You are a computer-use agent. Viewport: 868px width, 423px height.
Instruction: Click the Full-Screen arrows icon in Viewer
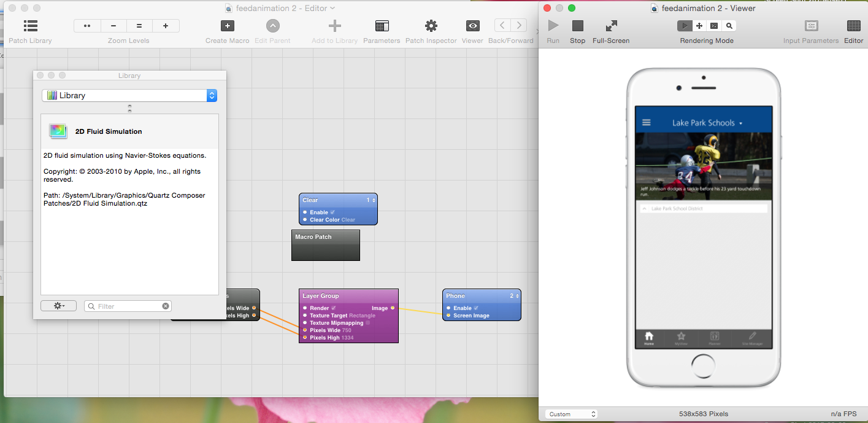611,26
